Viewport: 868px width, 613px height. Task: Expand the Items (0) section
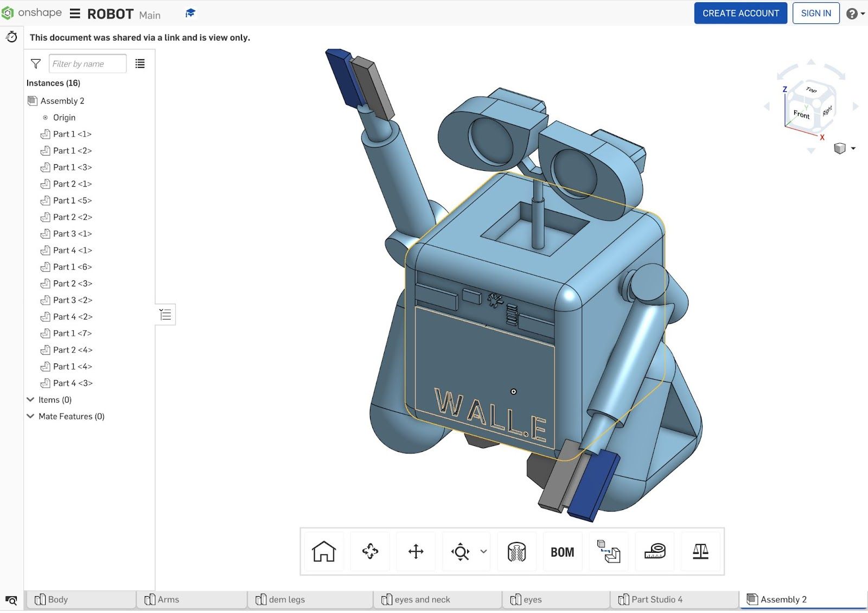click(x=30, y=400)
